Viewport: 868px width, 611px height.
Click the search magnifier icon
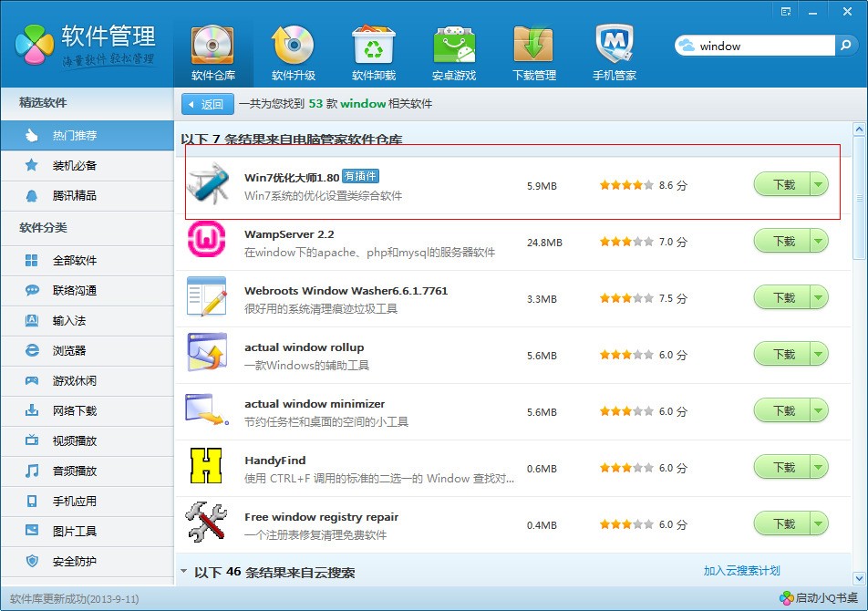pos(845,46)
